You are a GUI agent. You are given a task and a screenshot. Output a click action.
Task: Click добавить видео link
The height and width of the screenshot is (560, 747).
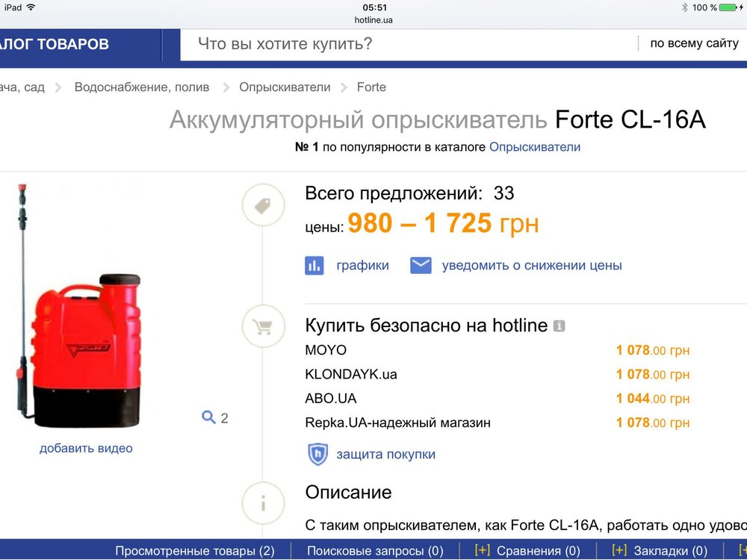coord(86,448)
